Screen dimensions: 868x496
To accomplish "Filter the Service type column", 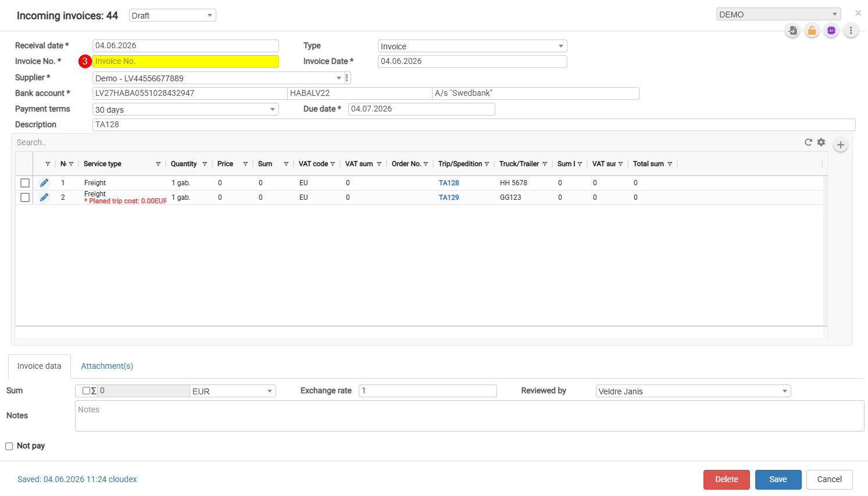I will coord(158,164).
